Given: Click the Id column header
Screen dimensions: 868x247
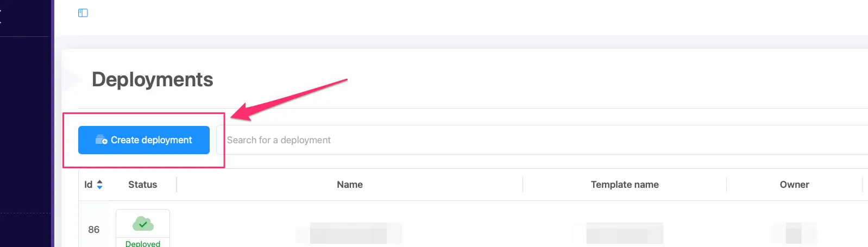Looking at the screenshot, I should 89,185.
